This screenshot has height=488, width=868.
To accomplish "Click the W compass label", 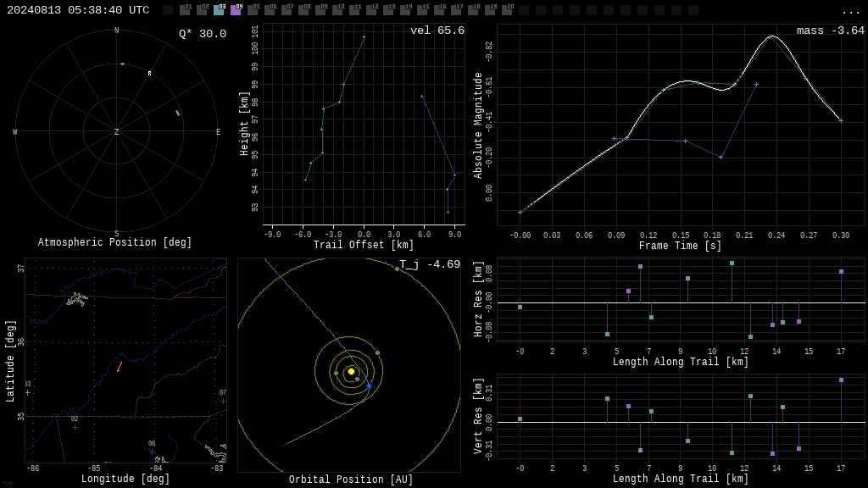I will pyautogui.click(x=15, y=131).
